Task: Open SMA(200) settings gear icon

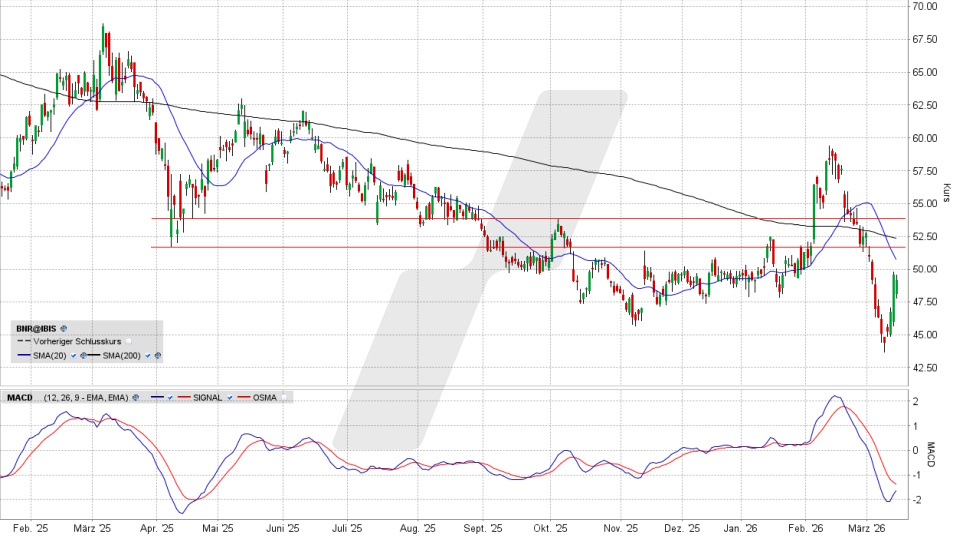Action: (158, 356)
